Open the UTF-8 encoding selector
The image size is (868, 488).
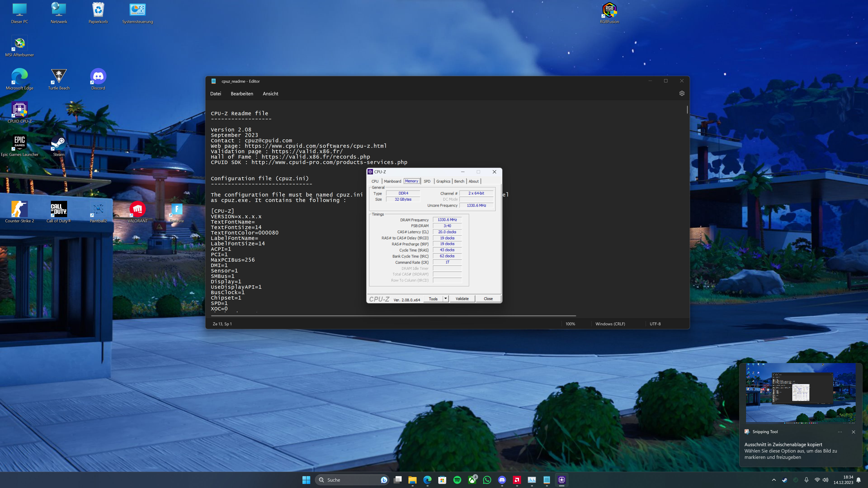pyautogui.click(x=655, y=324)
